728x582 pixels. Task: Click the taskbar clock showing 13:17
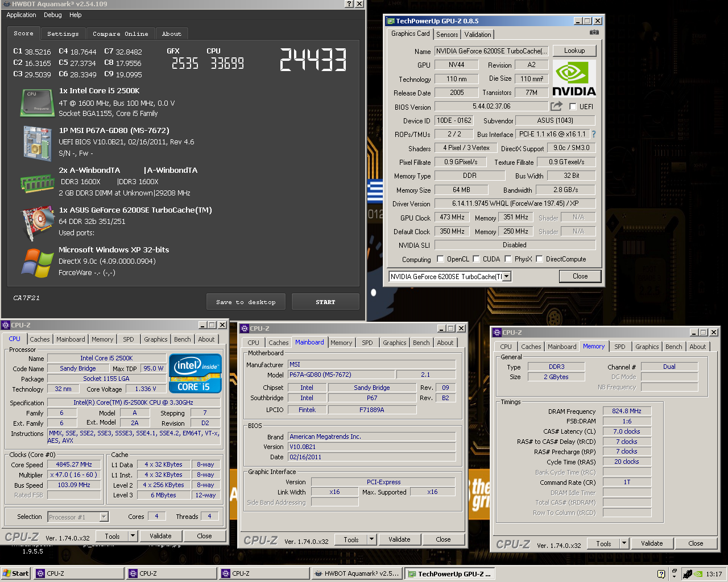click(x=714, y=574)
